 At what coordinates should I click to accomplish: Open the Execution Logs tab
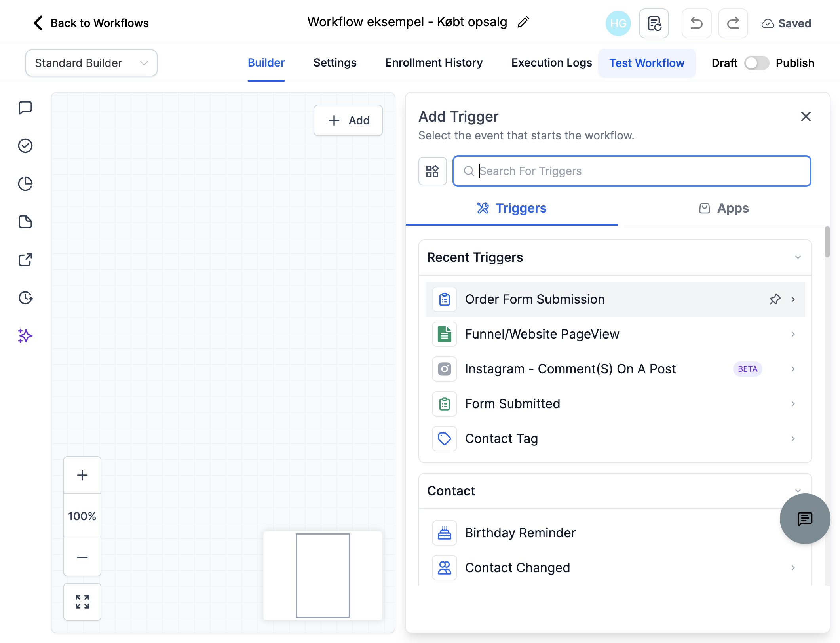[x=551, y=63]
